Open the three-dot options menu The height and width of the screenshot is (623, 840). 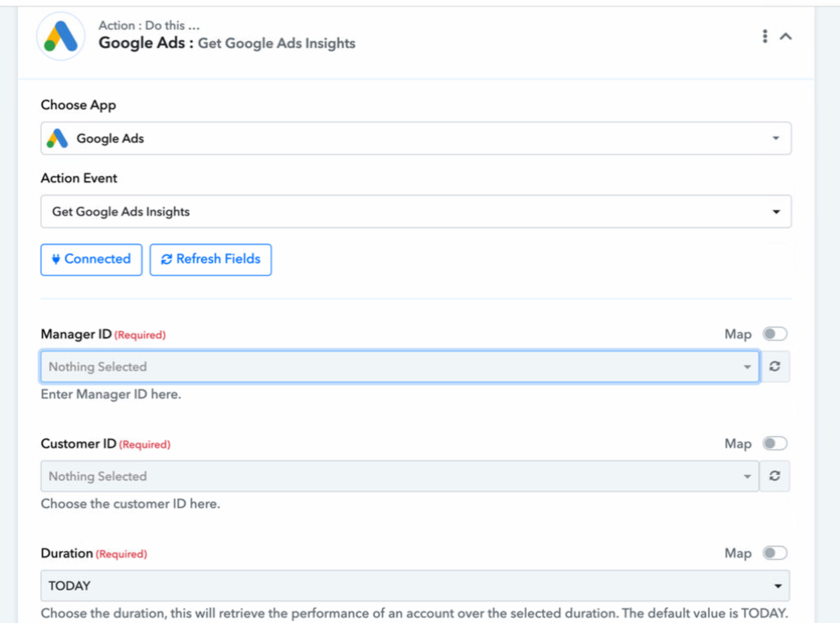[764, 36]
